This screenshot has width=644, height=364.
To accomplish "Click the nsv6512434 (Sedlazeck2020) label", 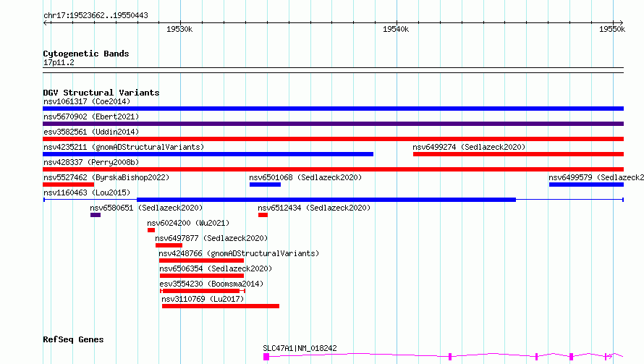I will [x=314, y=208].
